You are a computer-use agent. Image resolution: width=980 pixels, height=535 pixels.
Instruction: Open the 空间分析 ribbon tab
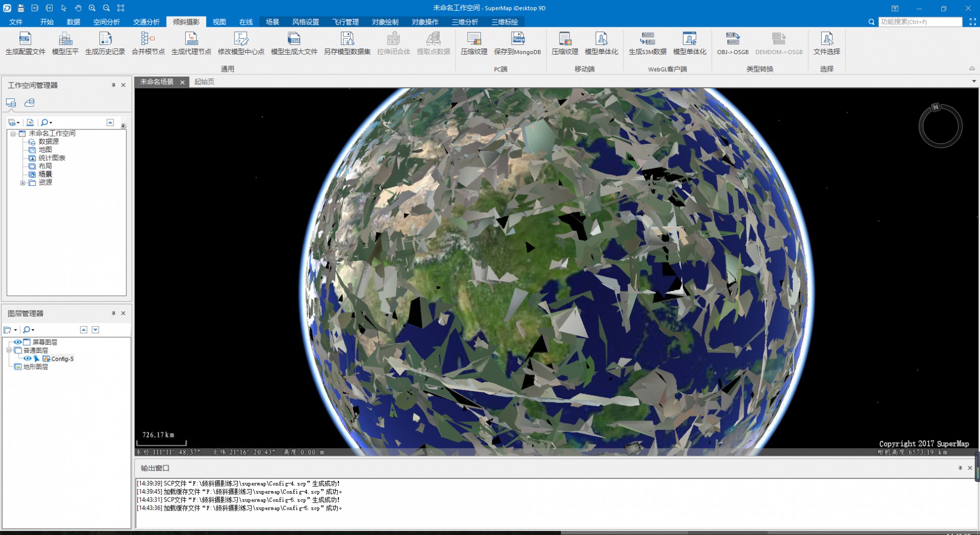point(107,22)
